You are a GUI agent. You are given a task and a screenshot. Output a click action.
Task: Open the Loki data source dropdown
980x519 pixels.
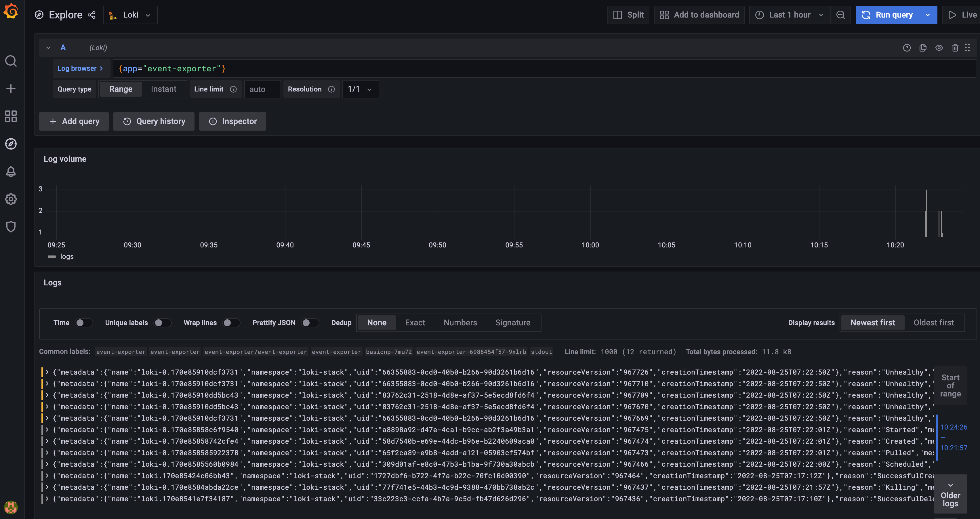point(130,15)
